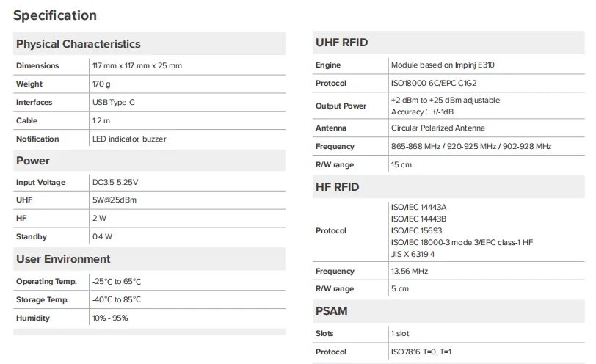Click the Specification page title
This screenshot has width=596, height=364.
pyautogui.click(x=55, y=15)
